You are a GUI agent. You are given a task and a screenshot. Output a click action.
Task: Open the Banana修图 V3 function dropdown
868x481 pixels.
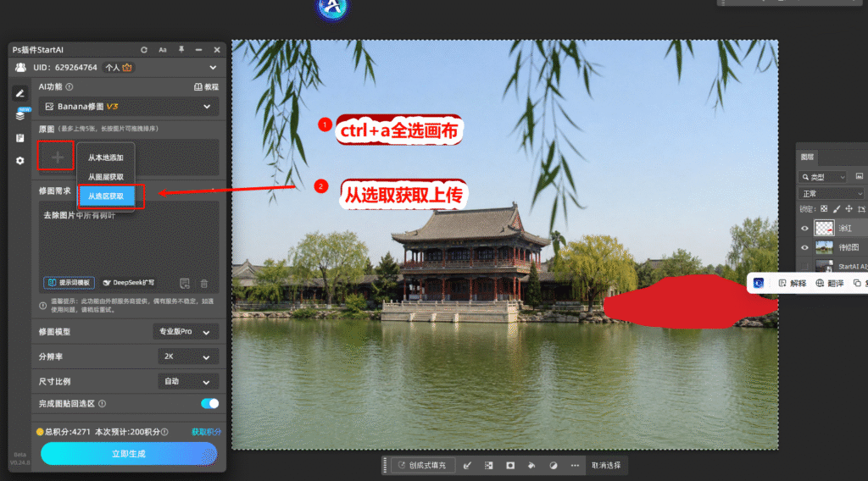point(129,107)
